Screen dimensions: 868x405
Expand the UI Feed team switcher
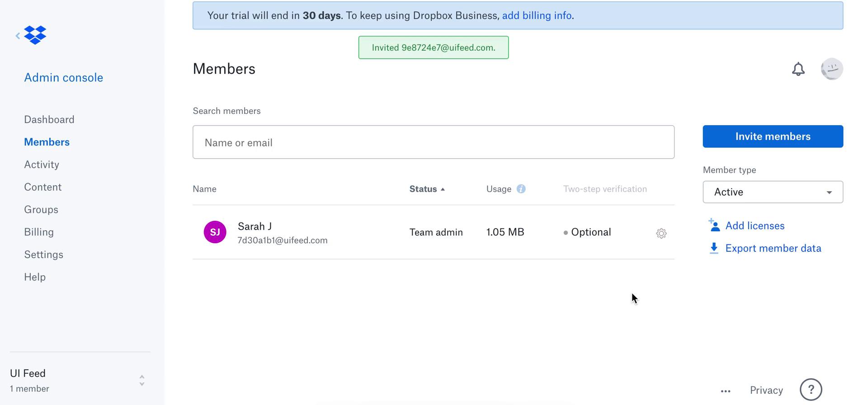[x=142, y=380]
